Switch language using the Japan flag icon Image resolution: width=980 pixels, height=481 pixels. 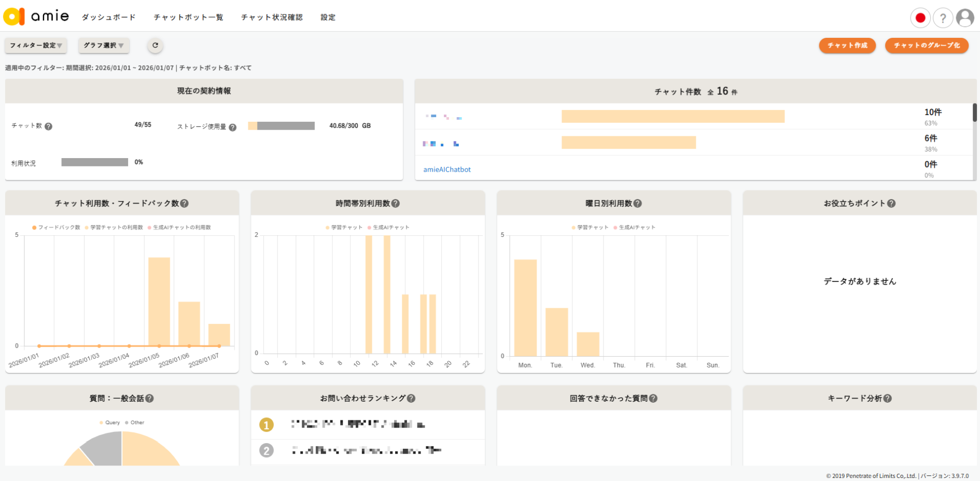(x=920, y=18)
